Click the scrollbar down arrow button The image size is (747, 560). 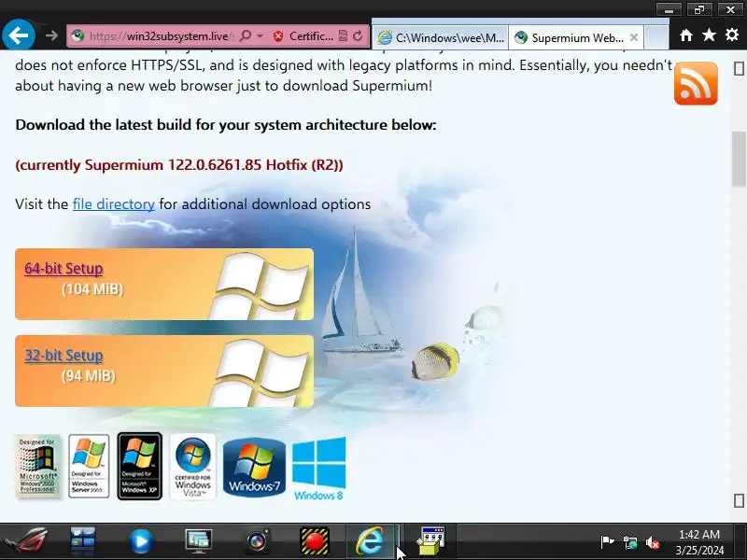[x=739, y=500]
